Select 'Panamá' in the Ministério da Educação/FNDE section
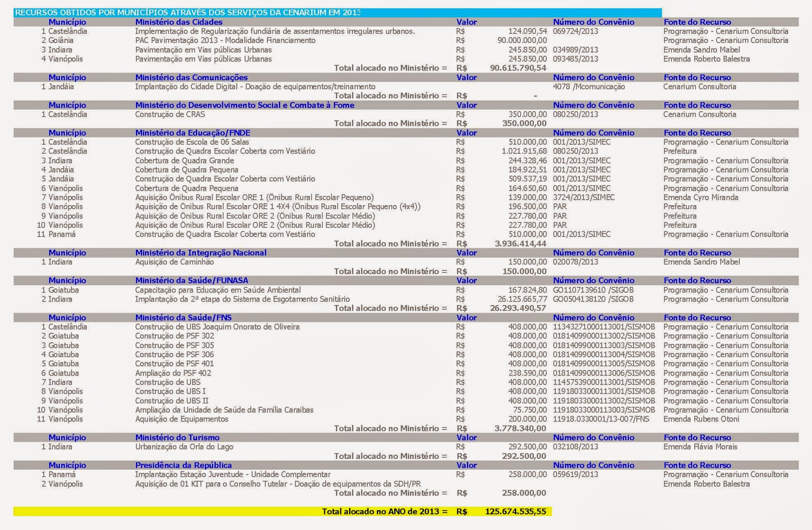The width and height of the screenshot is (812, 530). (62, 234)
